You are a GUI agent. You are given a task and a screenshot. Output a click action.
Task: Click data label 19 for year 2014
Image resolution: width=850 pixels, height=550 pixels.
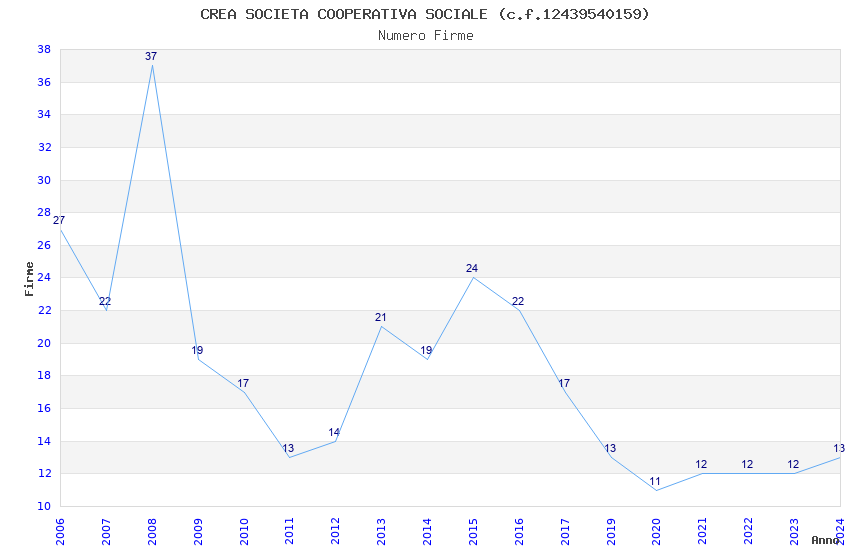click(x=426, y=351)
